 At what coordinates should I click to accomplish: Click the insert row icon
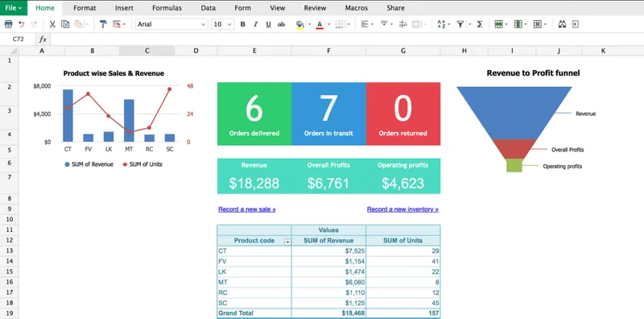pos(498,24)
